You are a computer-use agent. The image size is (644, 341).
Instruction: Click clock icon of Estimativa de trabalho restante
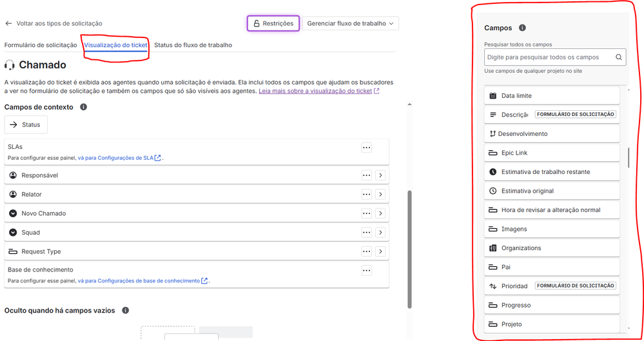point(493,171)
